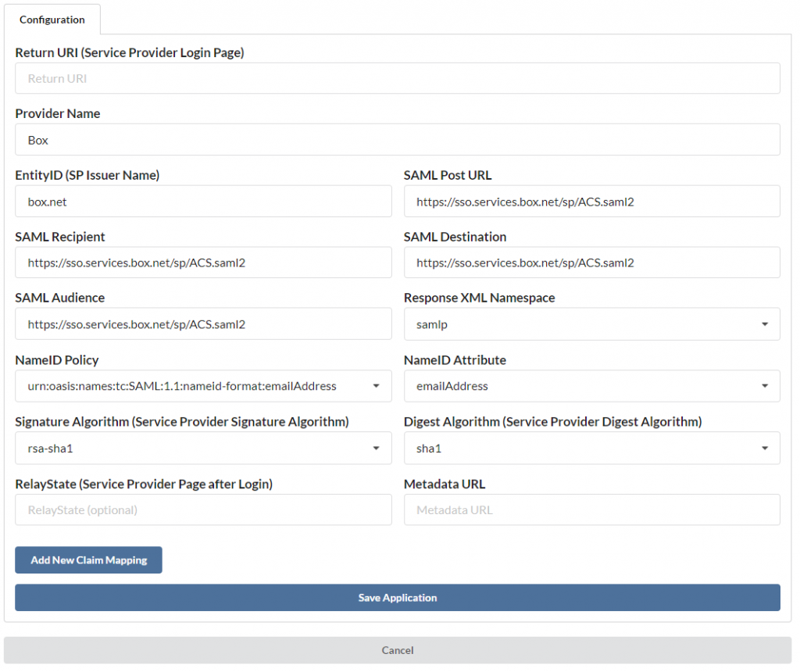The width and height of the screenshot is (800, 672).
Task: Open Signature Algorithm rsa-sha1 dropdown
Action: coord(204,449)
